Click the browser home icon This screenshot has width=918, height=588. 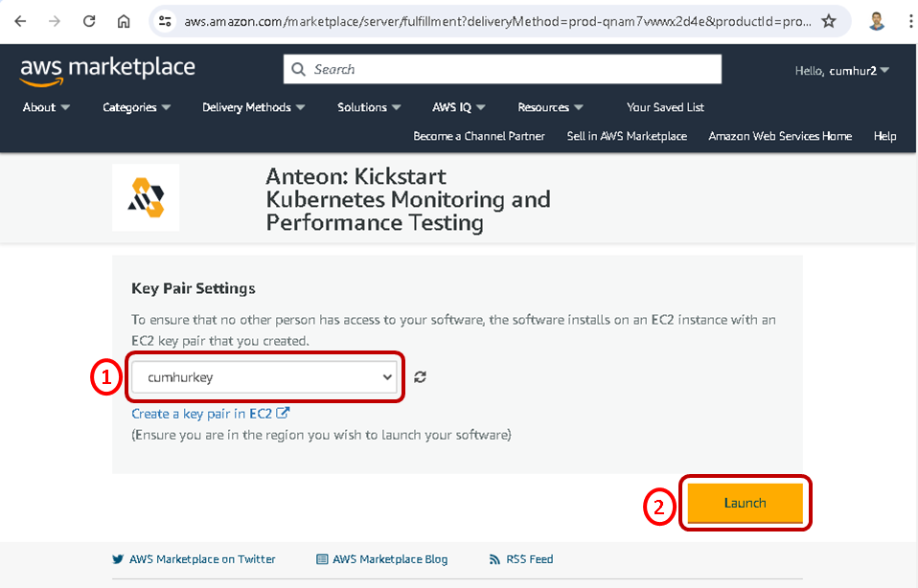124,21
